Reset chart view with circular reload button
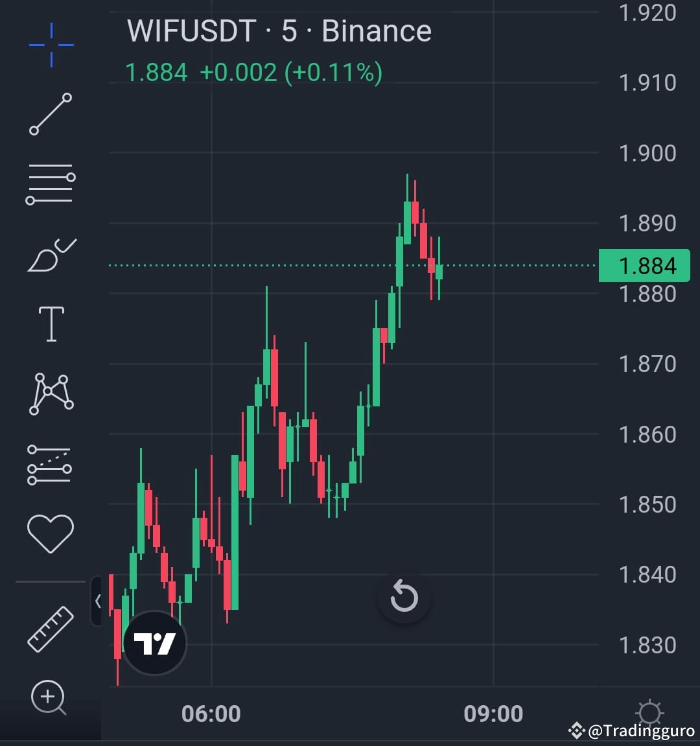The image size is (700, 746). click(404, 597)
